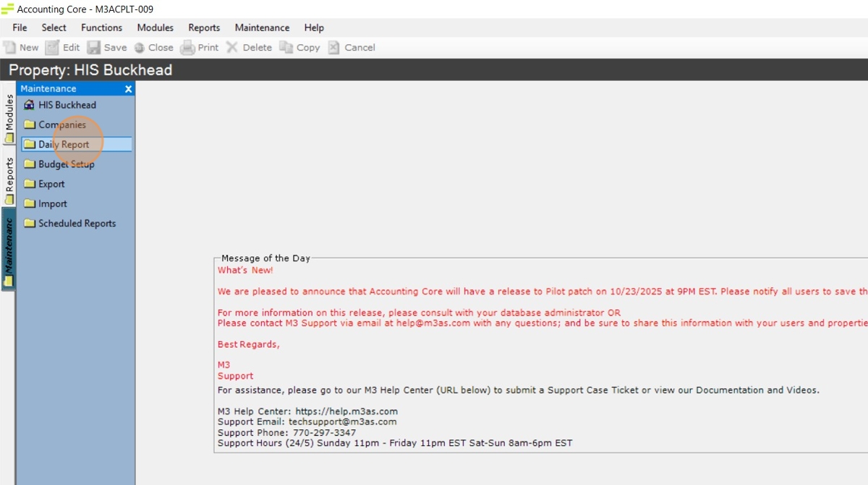Open the Companies folder
Image resolution: width=868 pixels, height=485 pixels.
click(61, 125)
